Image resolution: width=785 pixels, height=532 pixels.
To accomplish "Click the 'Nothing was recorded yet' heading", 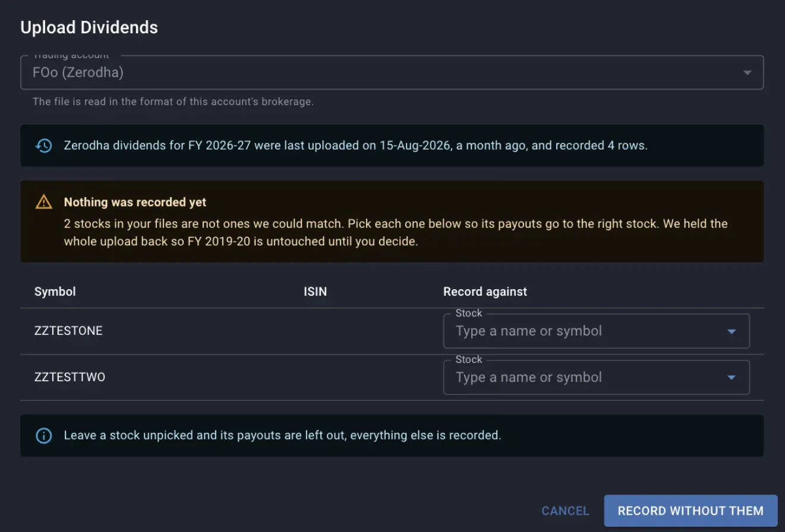I will 135,202.
